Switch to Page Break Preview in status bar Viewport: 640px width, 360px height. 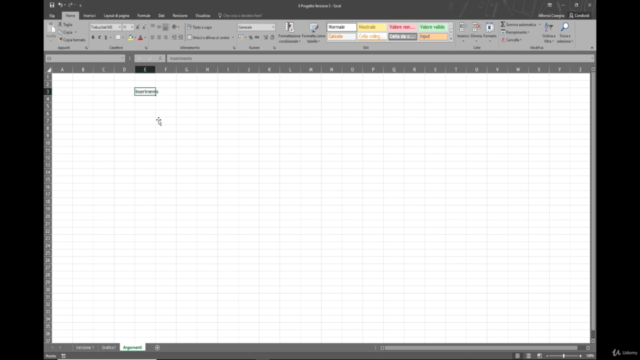point(539,356)
